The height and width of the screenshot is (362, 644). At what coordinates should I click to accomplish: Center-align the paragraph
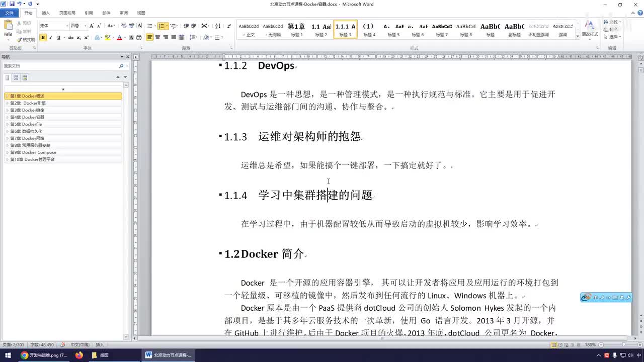coord(157,37)
